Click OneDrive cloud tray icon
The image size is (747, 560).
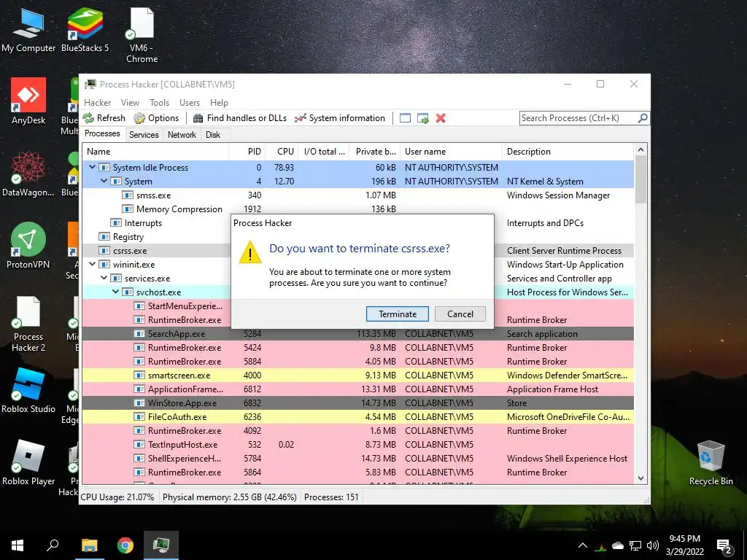pyautogui.click(x=618, y=545)
